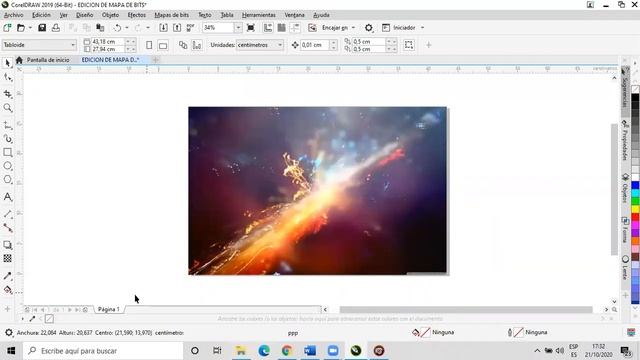Create a new document
Image resolution: width=640 pixels, height=360 pixels.
pos(7,28)
